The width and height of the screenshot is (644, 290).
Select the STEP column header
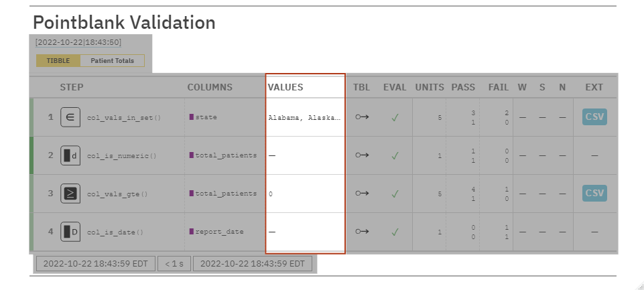72,87
